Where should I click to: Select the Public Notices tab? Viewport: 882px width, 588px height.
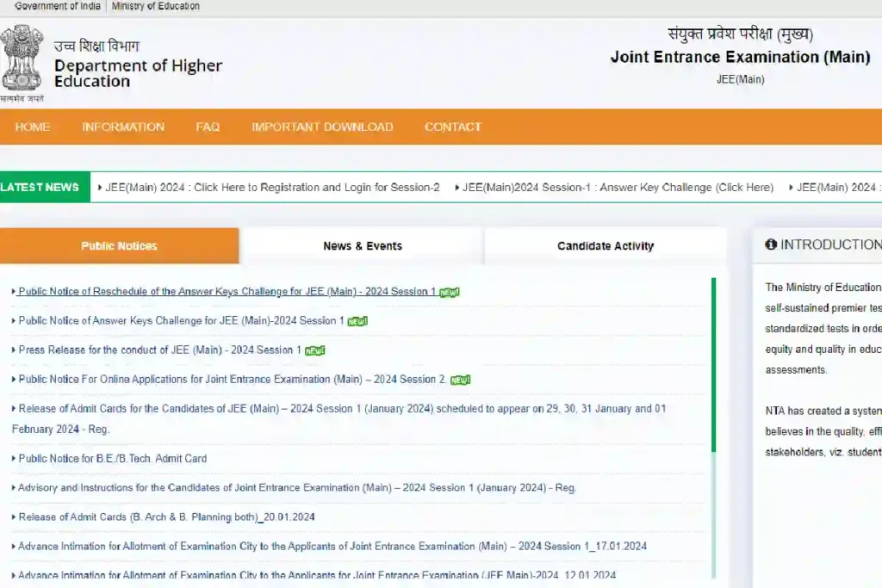click(x=119, y=245)
